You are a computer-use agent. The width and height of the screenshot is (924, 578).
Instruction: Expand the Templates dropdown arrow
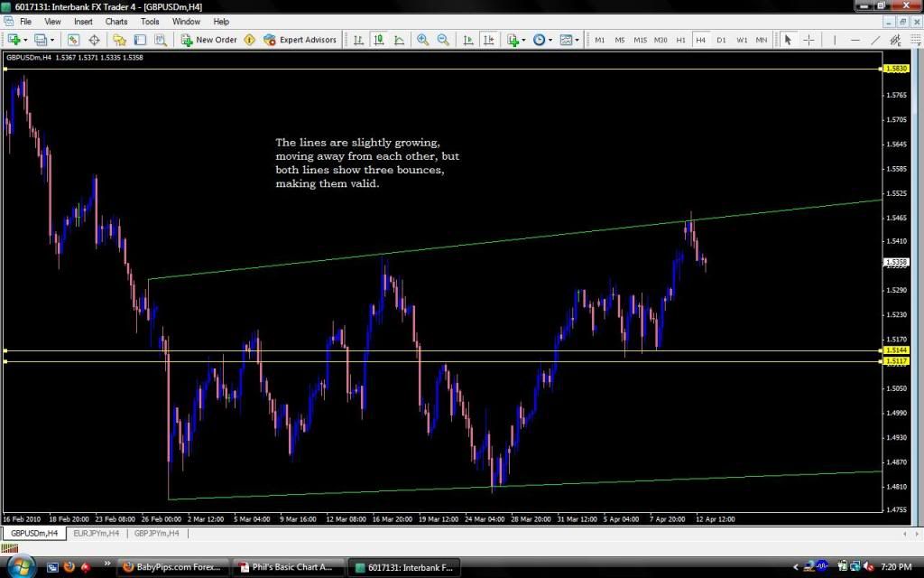(x=577, y=40)
